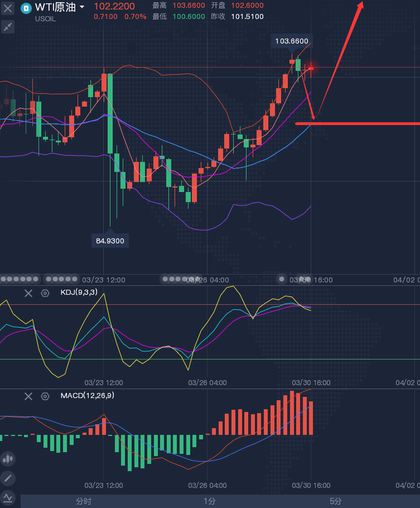Close the WTI crude oil chart view
The height and width of the screenshot is (508, 420).
[8, 8]
